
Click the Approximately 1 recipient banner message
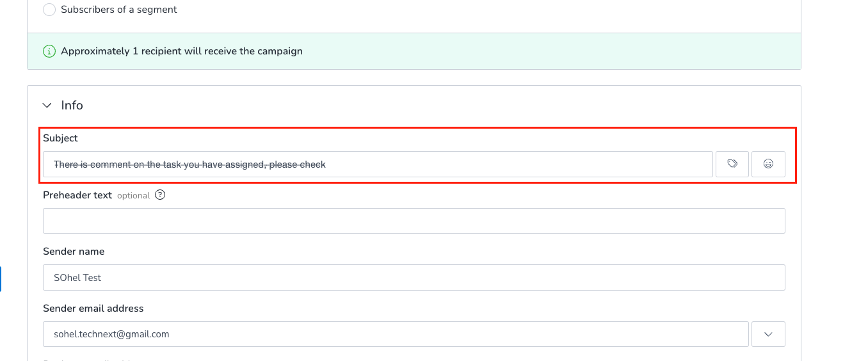click(x=182, y=51)
